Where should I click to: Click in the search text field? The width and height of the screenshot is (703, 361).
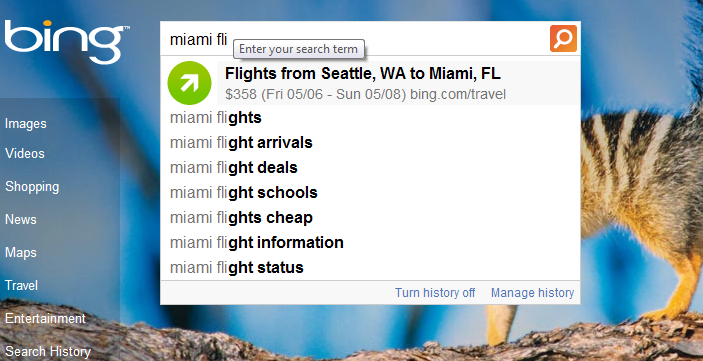point(354,39)
